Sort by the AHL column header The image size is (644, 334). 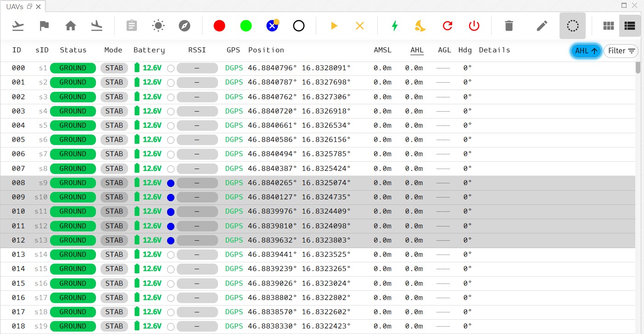coord(417,50)
